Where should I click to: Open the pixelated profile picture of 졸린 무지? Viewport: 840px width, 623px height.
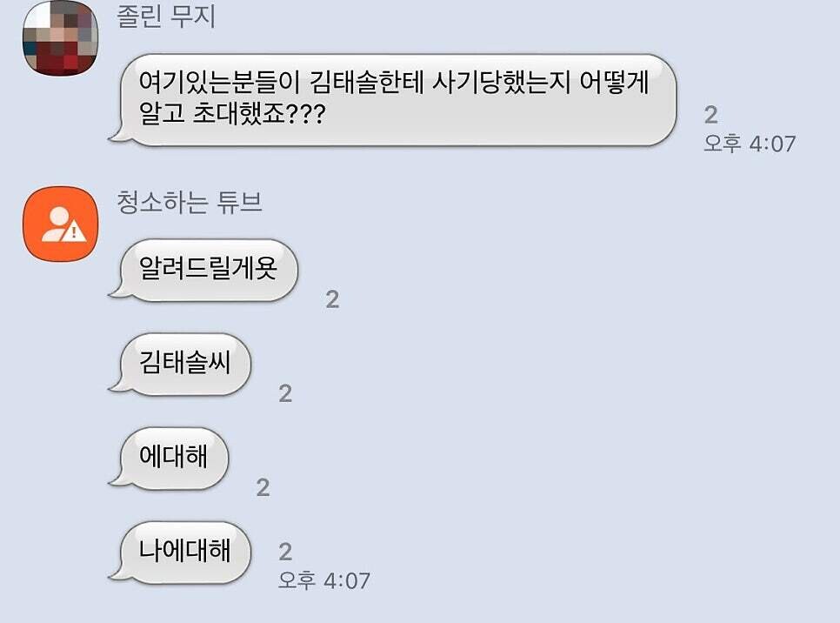coord(61,37)
